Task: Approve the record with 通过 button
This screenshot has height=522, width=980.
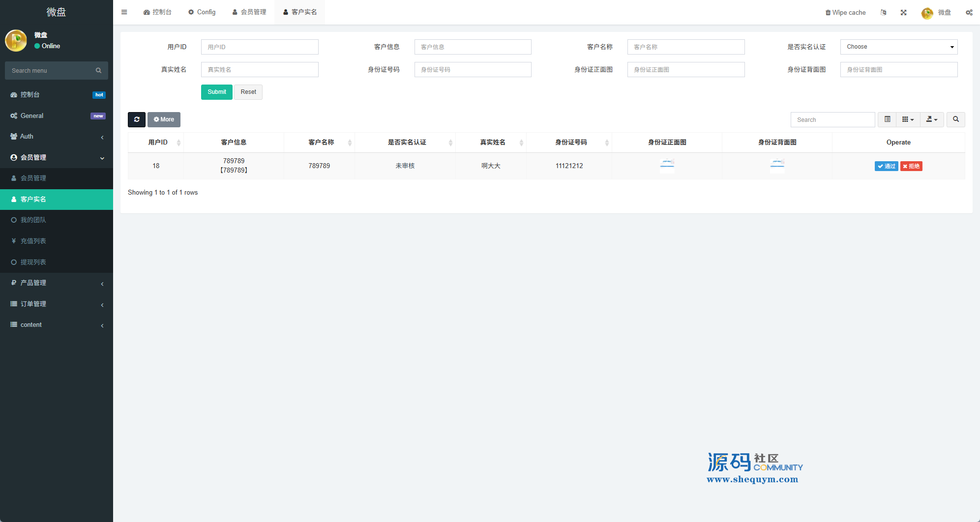Action: point(886,166)
